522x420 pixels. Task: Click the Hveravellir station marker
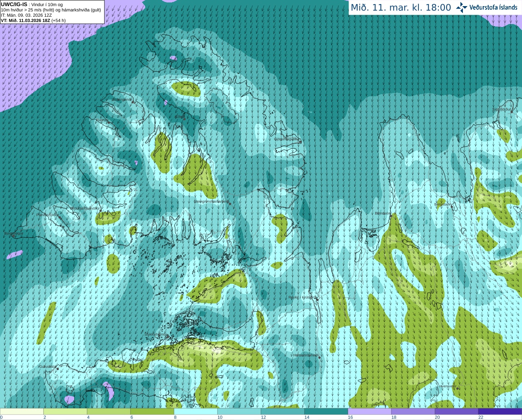[x=458, y=388]
